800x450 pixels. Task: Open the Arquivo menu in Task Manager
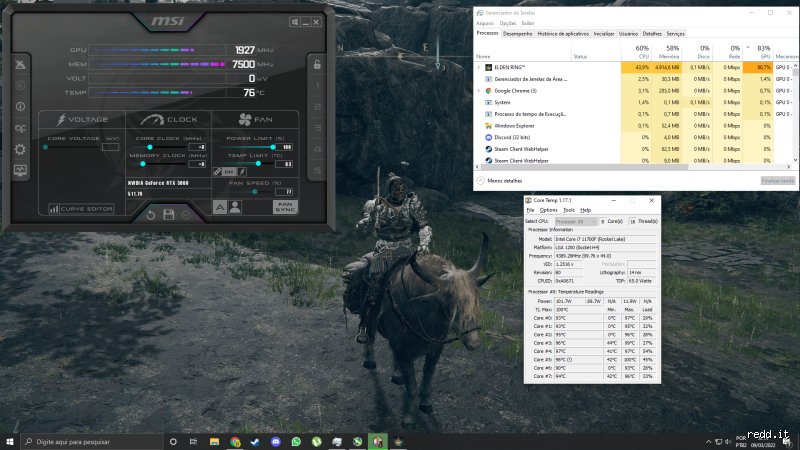tap(485, 23)
